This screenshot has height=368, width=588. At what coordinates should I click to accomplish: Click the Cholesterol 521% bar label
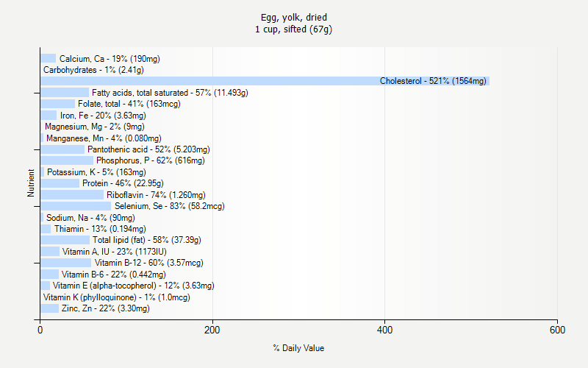click(432, 81)
